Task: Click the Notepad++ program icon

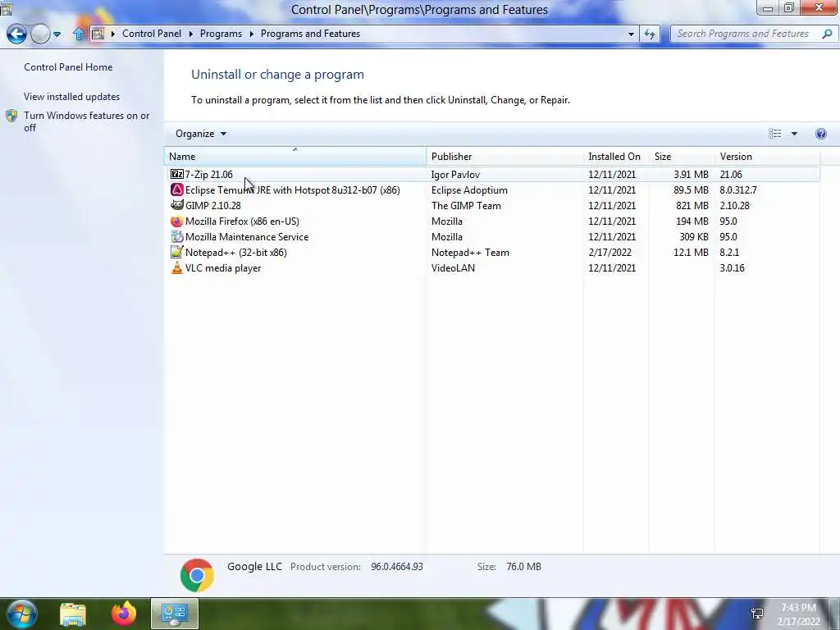Action: [x=177, y=252]
